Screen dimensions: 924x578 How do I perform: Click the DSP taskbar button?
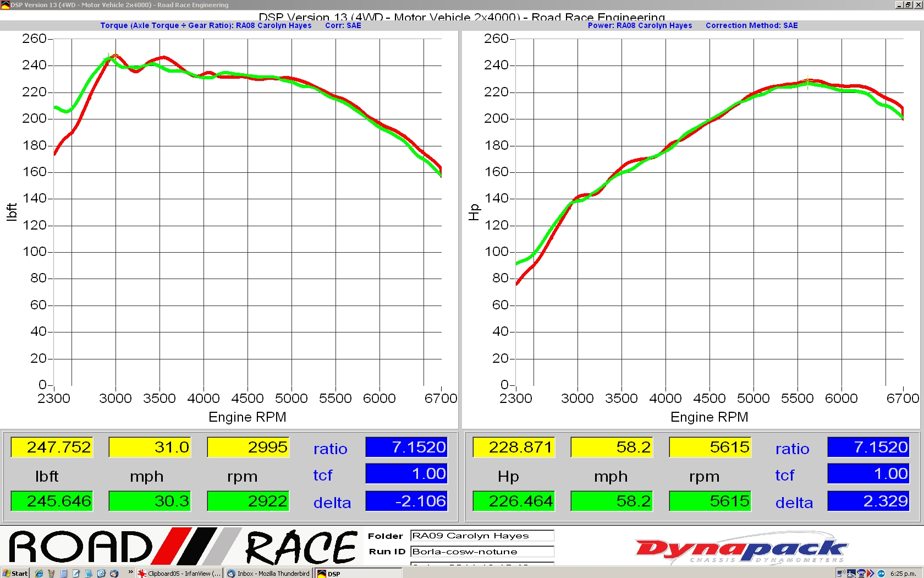(329, 574)
